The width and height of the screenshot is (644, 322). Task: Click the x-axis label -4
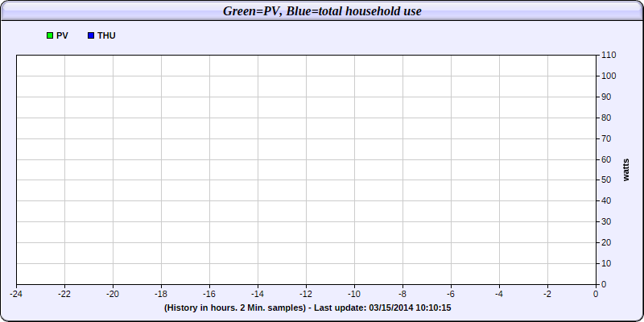click(499, 294)
